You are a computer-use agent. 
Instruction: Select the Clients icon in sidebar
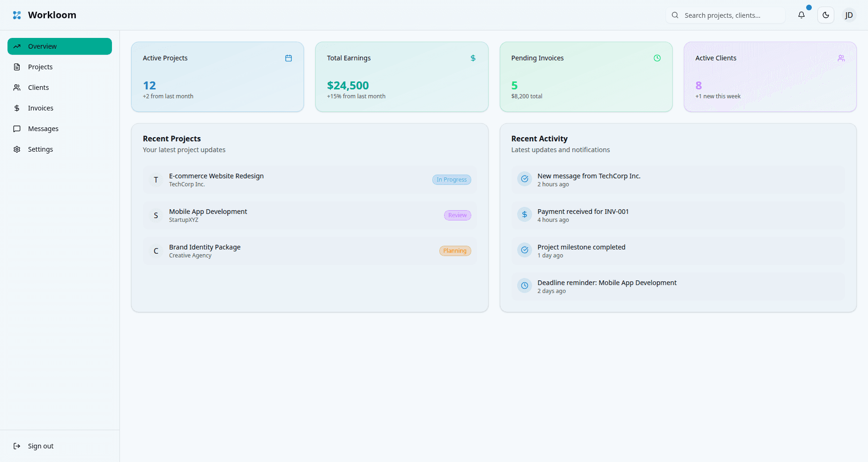[x=17, y=87]
